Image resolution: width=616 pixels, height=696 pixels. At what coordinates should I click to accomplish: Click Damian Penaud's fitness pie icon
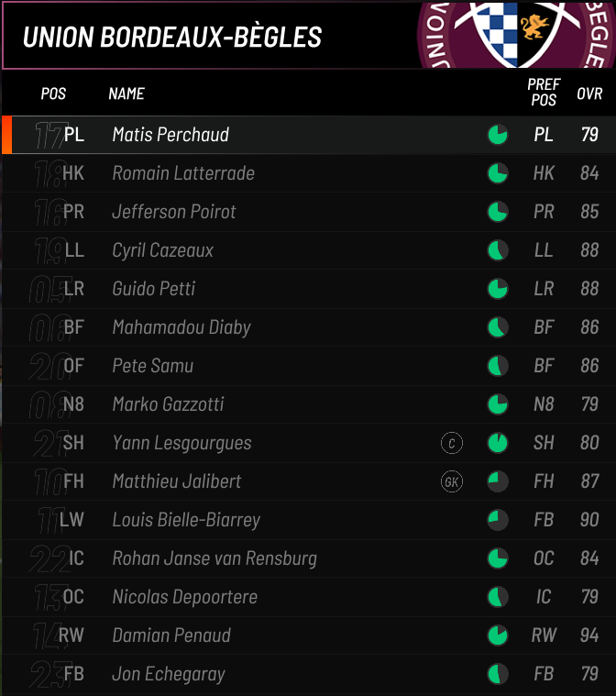click(498, 636)
